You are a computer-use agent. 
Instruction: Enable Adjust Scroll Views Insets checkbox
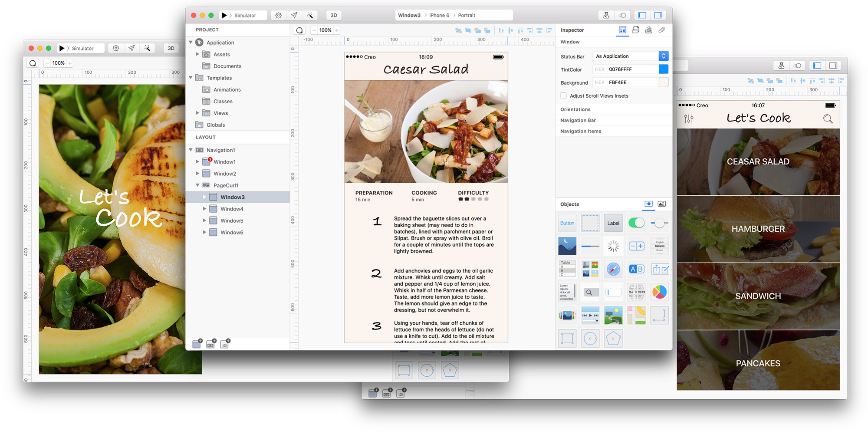[563, 95]
